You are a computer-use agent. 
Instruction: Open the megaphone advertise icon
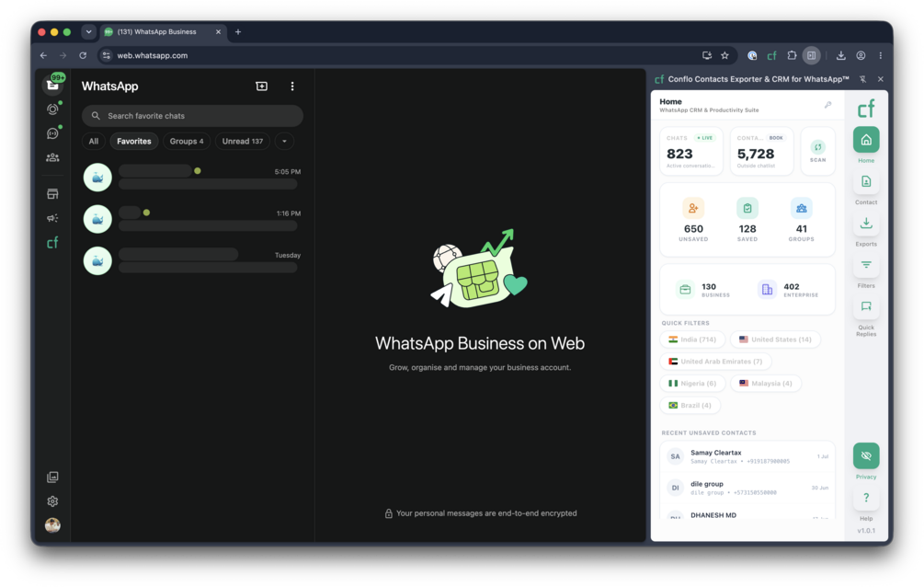[53, 218]
